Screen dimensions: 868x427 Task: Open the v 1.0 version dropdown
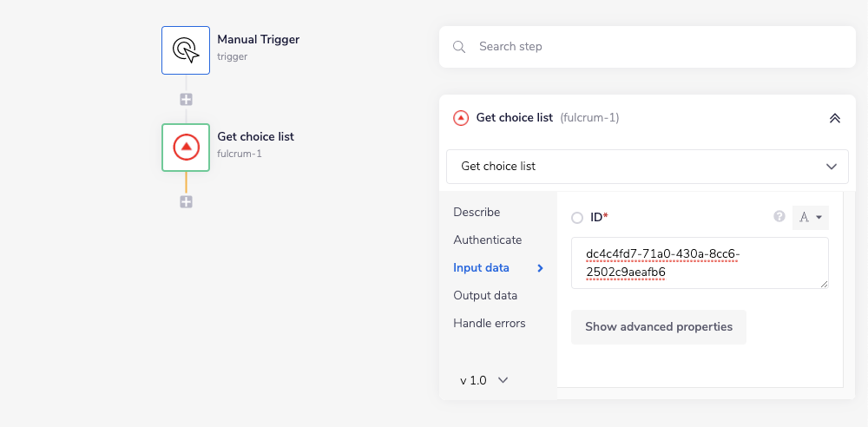[x=483, y=380]
